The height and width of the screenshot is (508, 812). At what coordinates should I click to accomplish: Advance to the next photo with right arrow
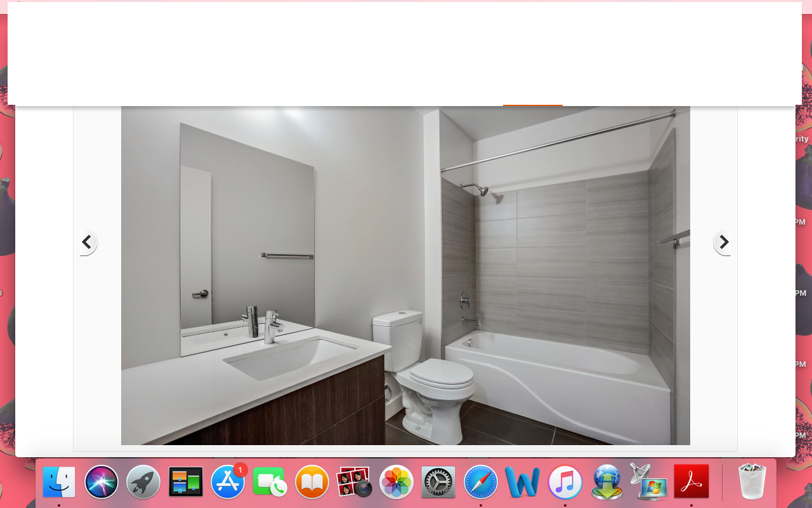723,242
